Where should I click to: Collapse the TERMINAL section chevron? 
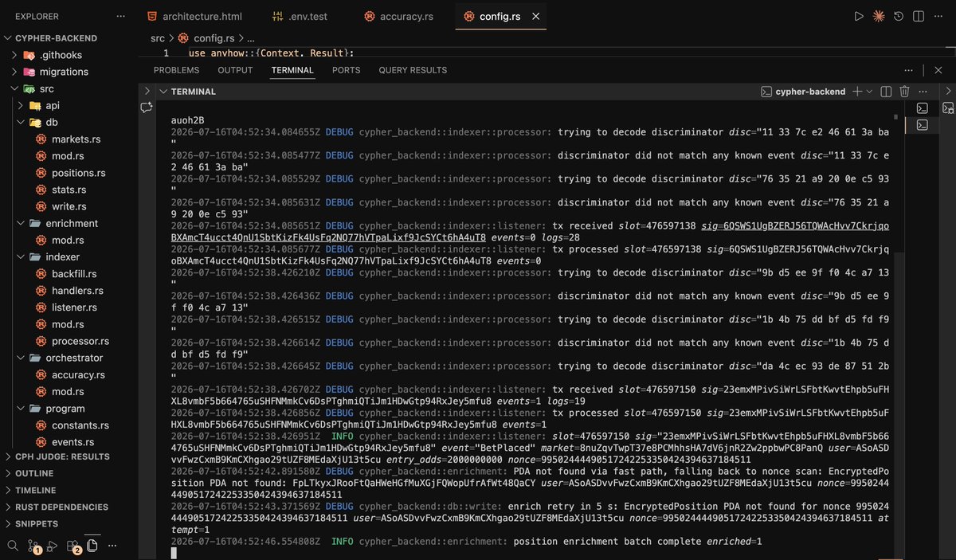163,92
